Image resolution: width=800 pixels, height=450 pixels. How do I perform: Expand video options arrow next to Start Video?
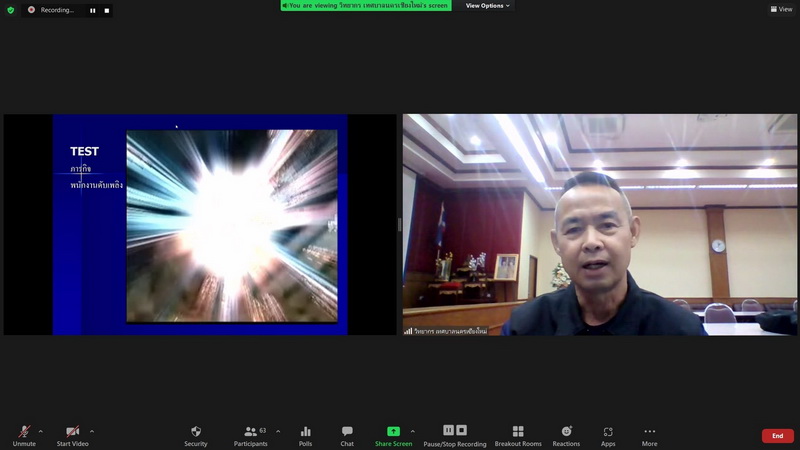point(92,431)
